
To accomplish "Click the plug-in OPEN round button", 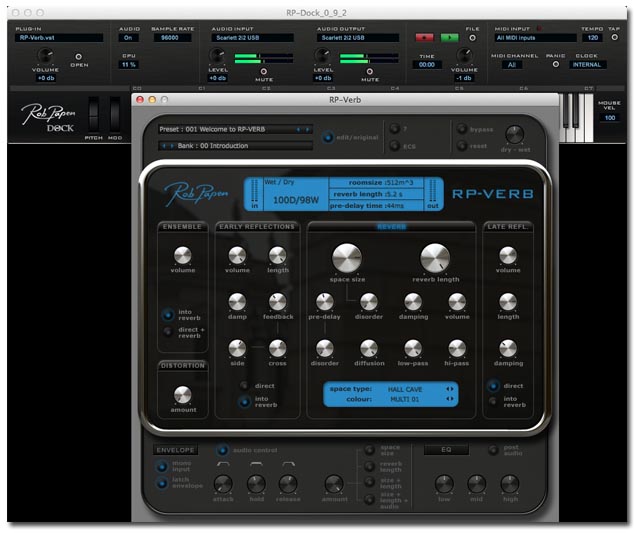I will tap(78, 57).
